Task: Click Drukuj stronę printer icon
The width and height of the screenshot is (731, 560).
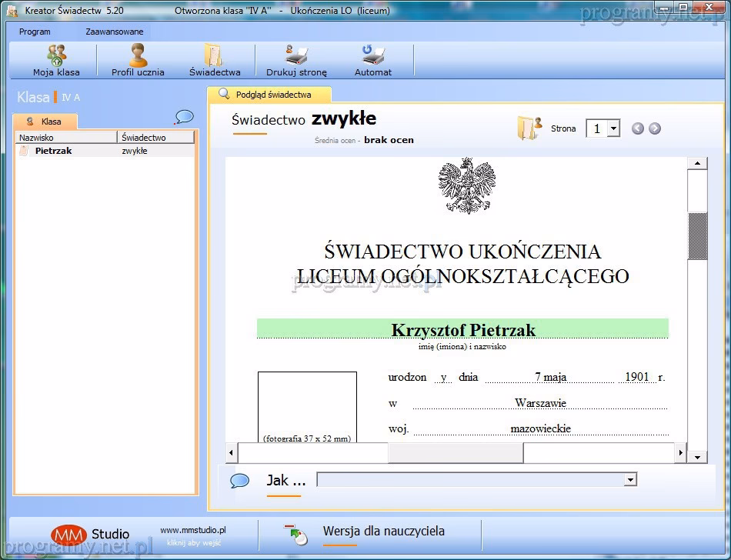Action: [x=296, y=55]
